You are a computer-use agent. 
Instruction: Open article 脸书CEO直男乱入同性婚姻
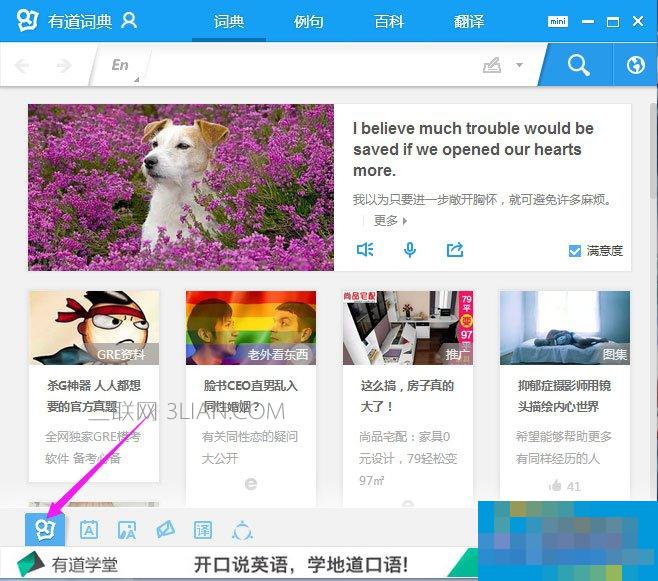[x=251, y=396]
